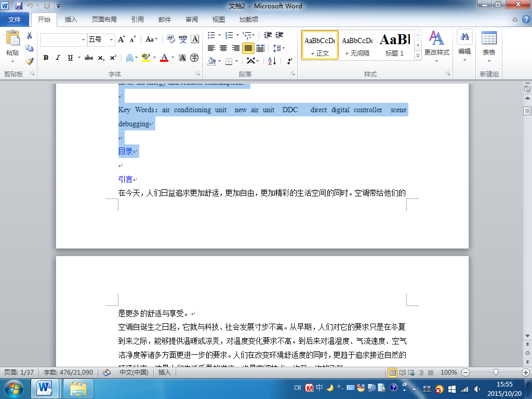Switch to the 视图 View tab
This screenshot has width=532, height=399.
219,20
